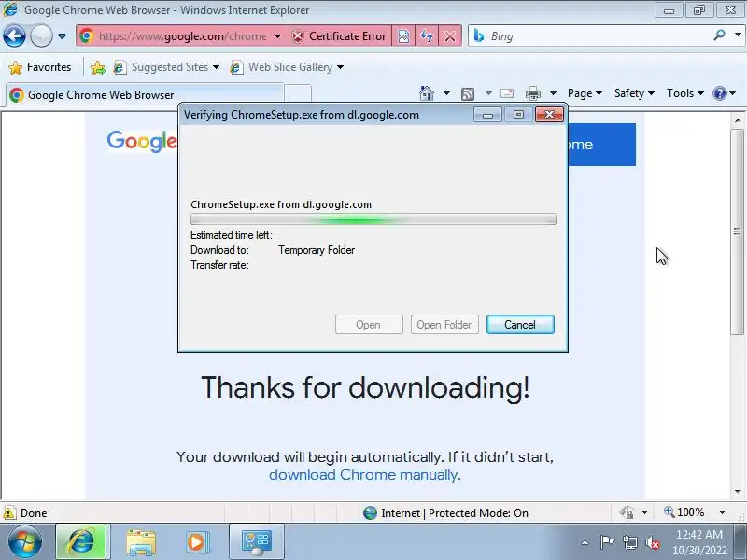Expand the arrow beside the privacy icon
The image size is (747, 560).
coord(644,512)
